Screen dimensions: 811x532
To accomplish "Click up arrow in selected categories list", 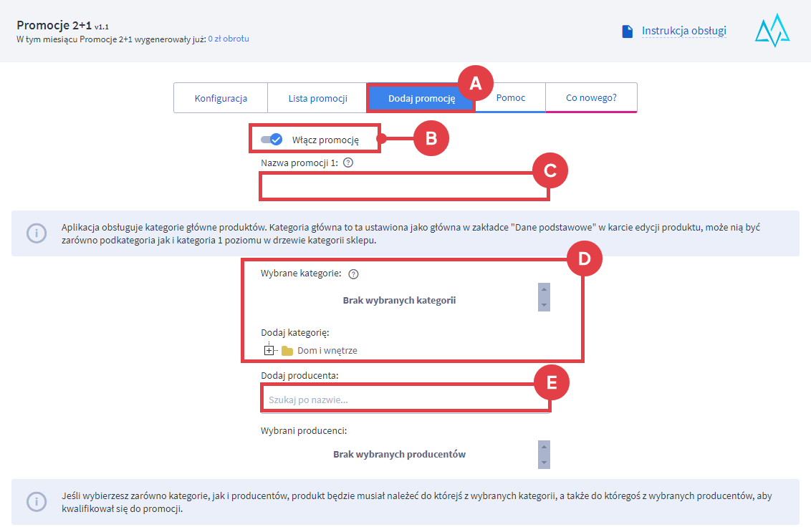I will (544, 289).
